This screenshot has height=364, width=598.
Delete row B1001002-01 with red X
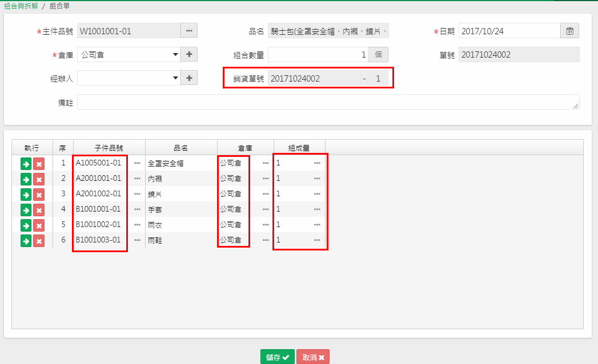39,225
